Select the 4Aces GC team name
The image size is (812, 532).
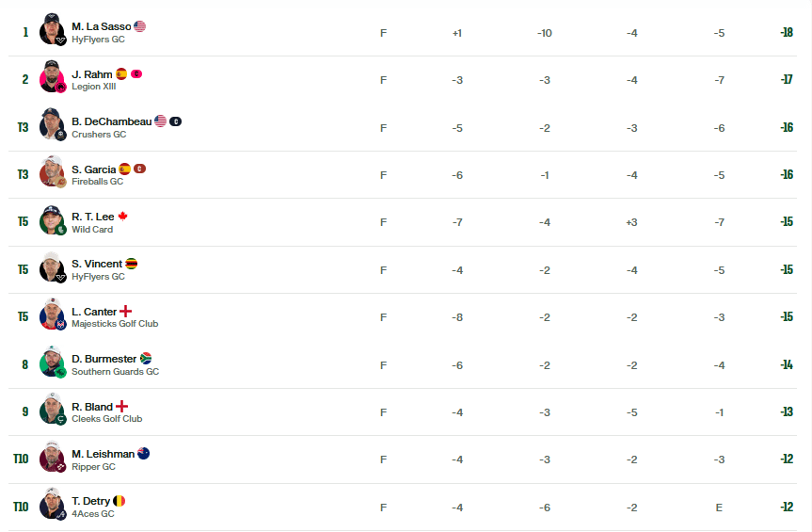click(x=93, y=514)
